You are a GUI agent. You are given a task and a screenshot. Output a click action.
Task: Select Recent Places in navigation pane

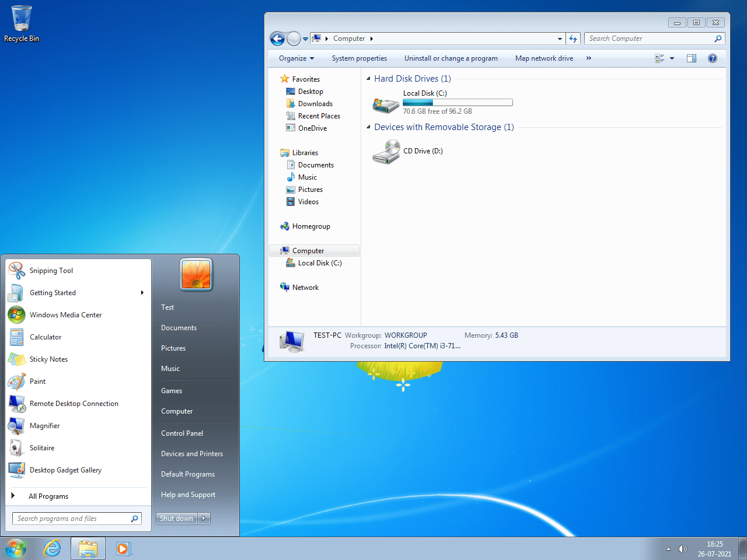pyautogui.click(x=319, y=116)
